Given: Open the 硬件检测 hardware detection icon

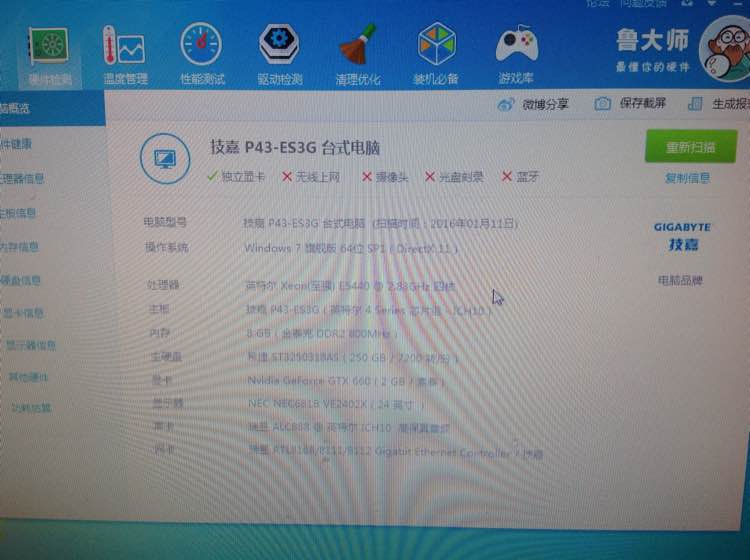Looking at the screenshot, I should pyautogui.click(x=48, y=46).
